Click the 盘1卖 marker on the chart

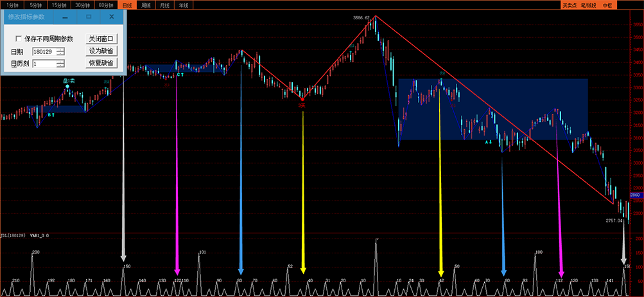(69, 80)
